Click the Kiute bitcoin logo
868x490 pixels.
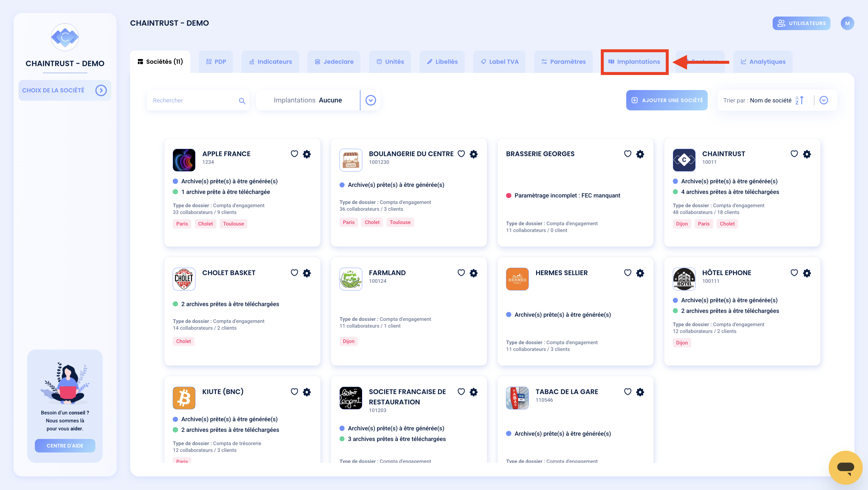pos(184,398)
